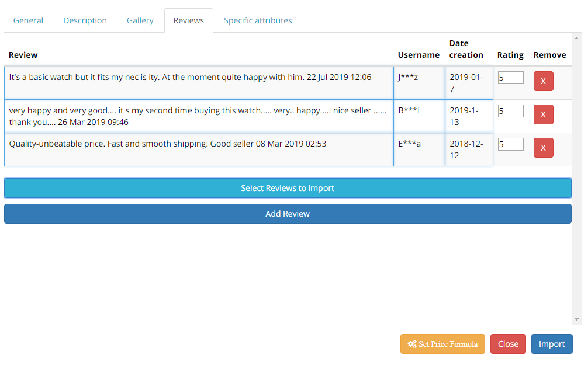Click username cell B***l

(419, 116)
